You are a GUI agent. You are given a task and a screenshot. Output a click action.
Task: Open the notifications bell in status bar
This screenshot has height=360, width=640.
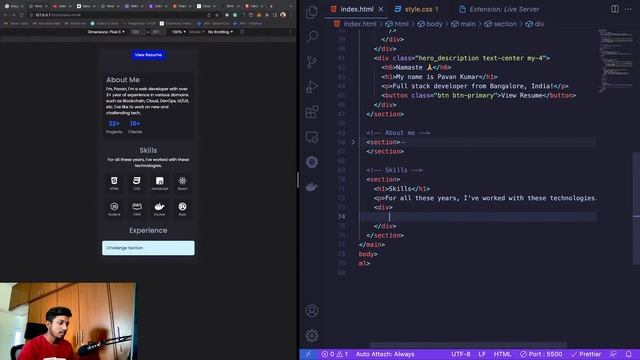(629, 354)
